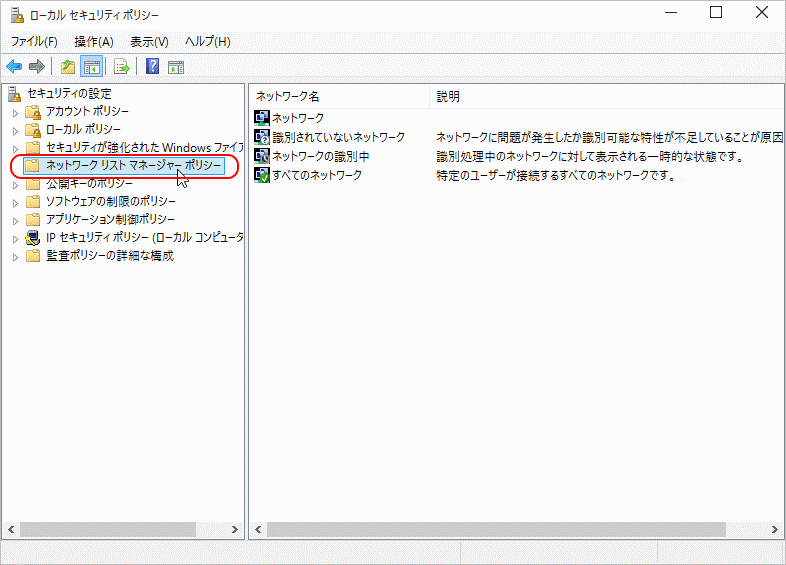Click the 監査ポリシーの詳細な構成 folder icon

33,256
